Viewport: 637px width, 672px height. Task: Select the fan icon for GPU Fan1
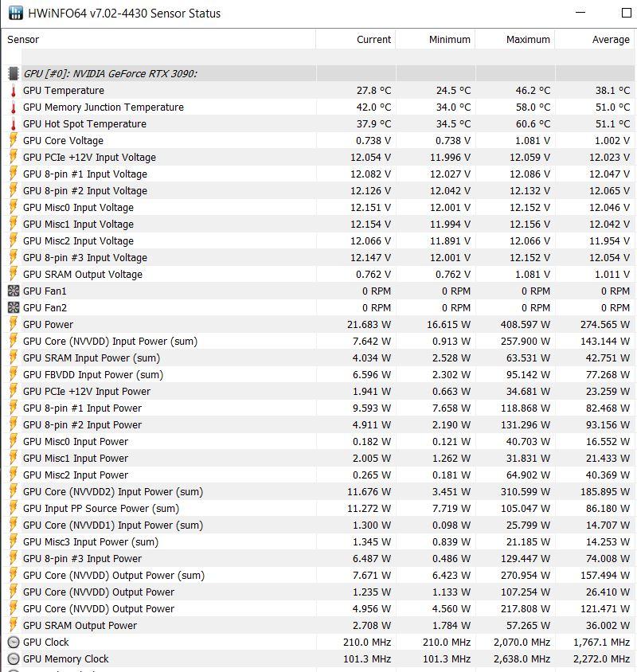pyautogui.click(x=14, y=291)
